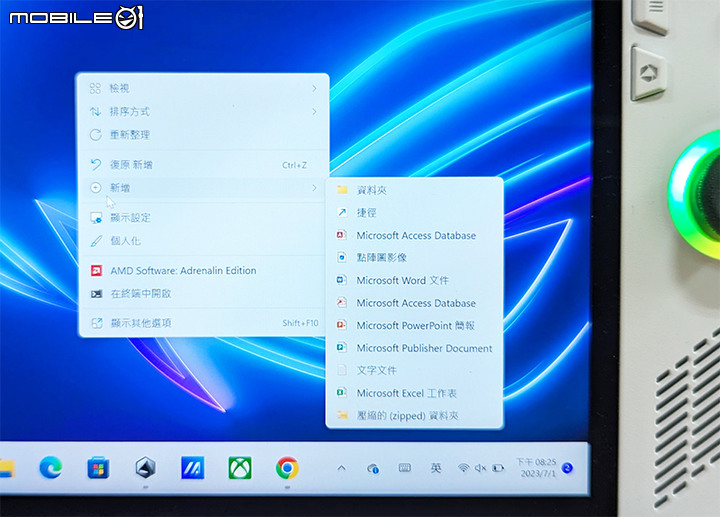
Task: Expand the 排序方式 submenu
Action: [203, 112]
